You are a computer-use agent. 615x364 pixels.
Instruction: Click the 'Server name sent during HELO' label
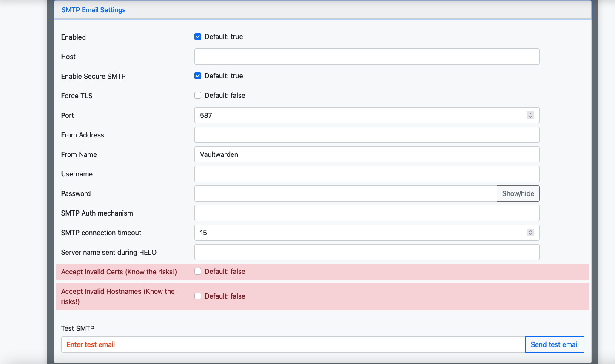tap(109, 252)
